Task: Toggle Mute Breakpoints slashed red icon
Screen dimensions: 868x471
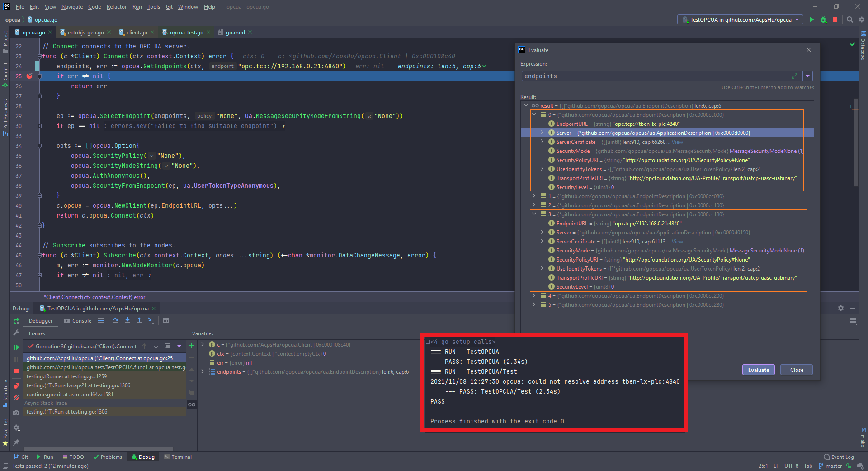Action: pyautogui.click(x=16, y=398)
